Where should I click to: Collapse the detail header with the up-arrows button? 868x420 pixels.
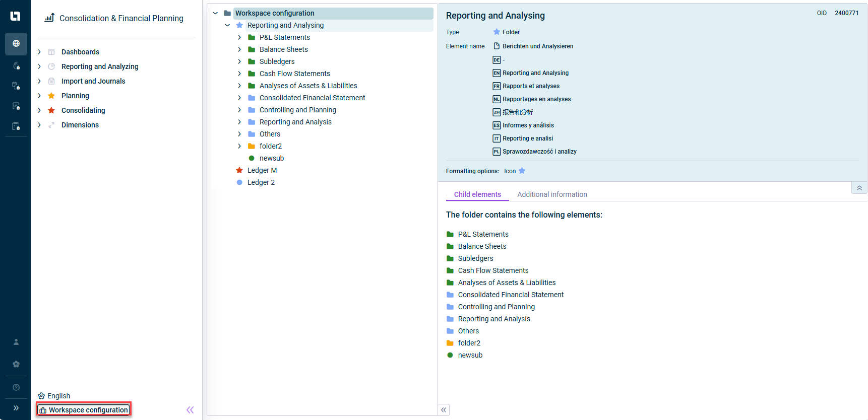859,188
